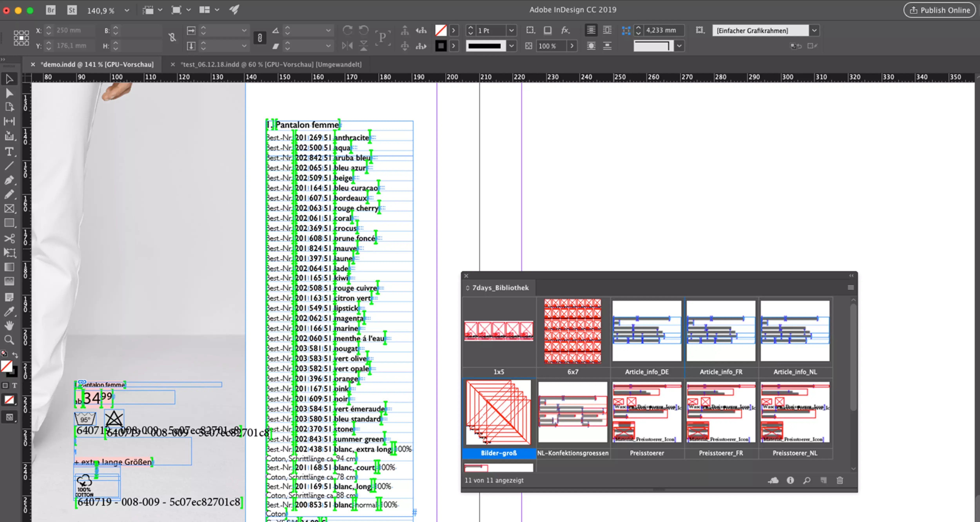The width and height of the screenshot is (980, 522).
Task: Click the Publish Online button
Action: (x=940, y=10)
